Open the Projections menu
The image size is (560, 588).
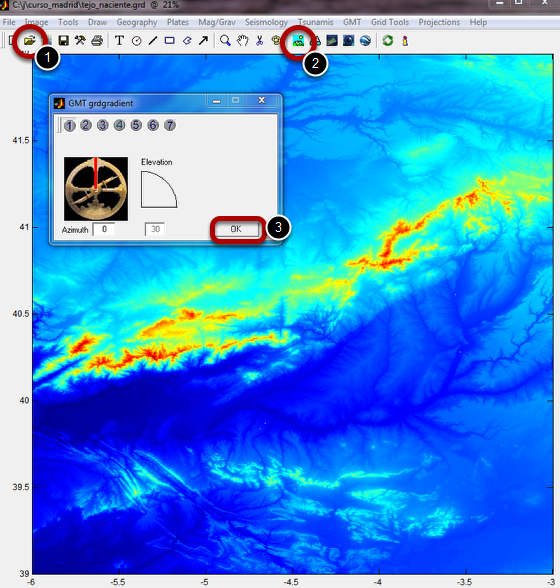pyautogui.click(x=439, y=22)
